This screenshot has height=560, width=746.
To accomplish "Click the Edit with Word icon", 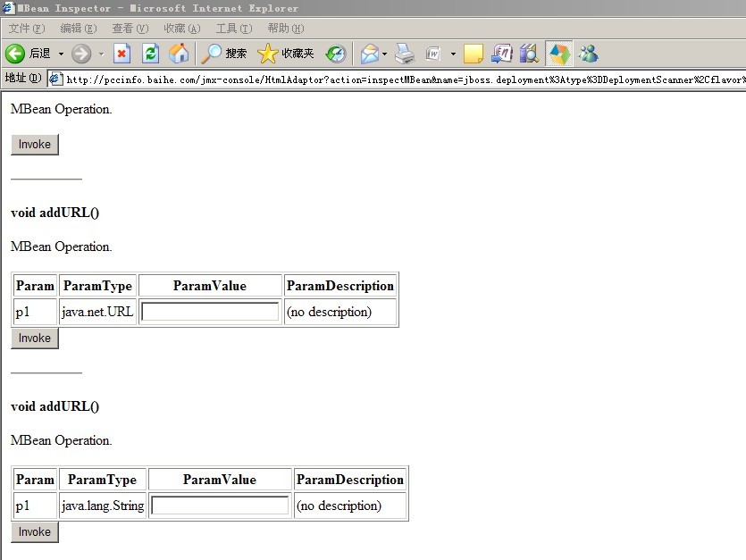I will pos(433,54).
